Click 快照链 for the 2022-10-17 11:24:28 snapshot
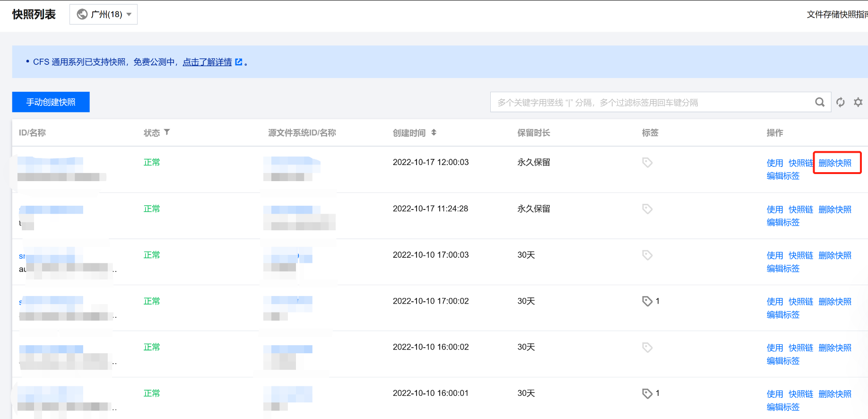The height and width of the screenshot is (419, 868). coord(801,209)
